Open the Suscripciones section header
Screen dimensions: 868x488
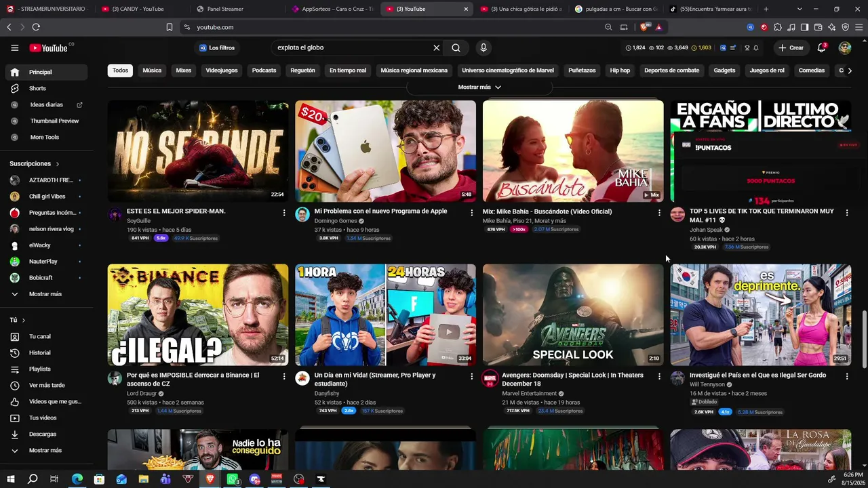point(35,164)
